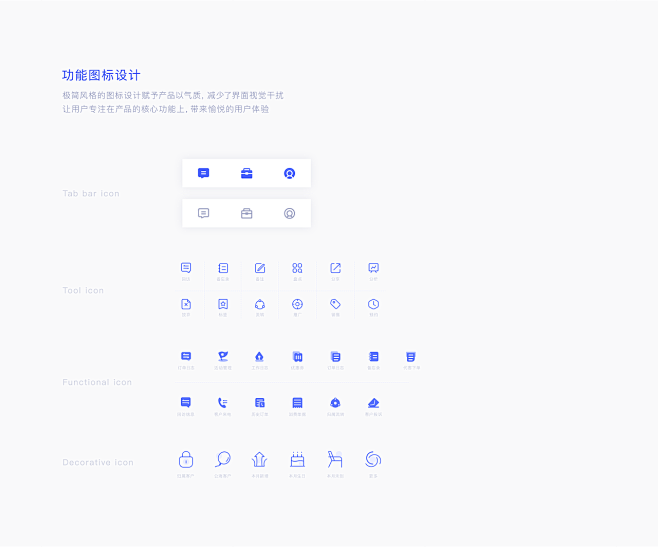Image resolution: width=658 pixels, height=547 pixels.
Task: Open the coupon ticket functional icon
Action: 297,356
